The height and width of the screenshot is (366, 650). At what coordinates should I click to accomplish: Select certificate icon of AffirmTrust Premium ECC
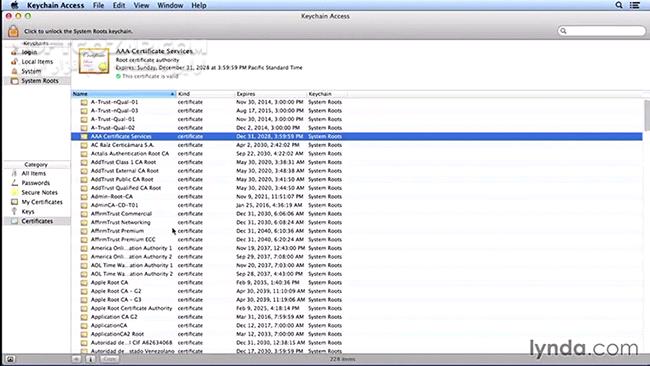click(84, 240)
